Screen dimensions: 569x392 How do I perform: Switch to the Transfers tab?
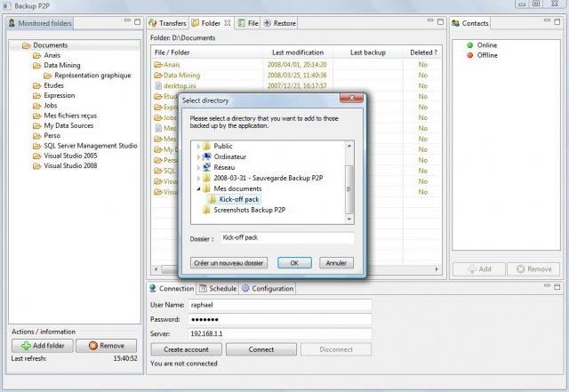click(x=166, y=22)
